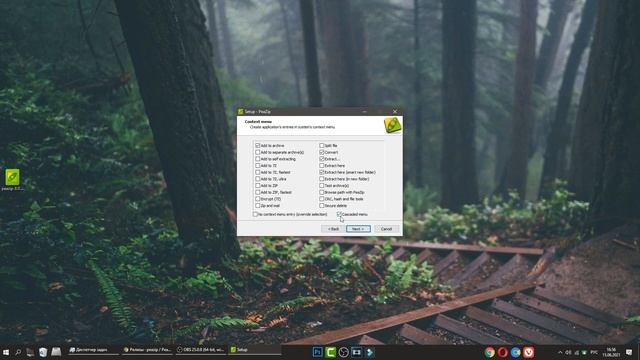Open the Windows Start menu

6,352
